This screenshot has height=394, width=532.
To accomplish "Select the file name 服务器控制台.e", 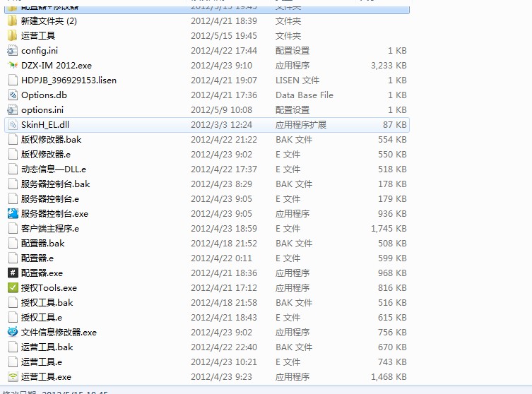I will pos(50,199).
